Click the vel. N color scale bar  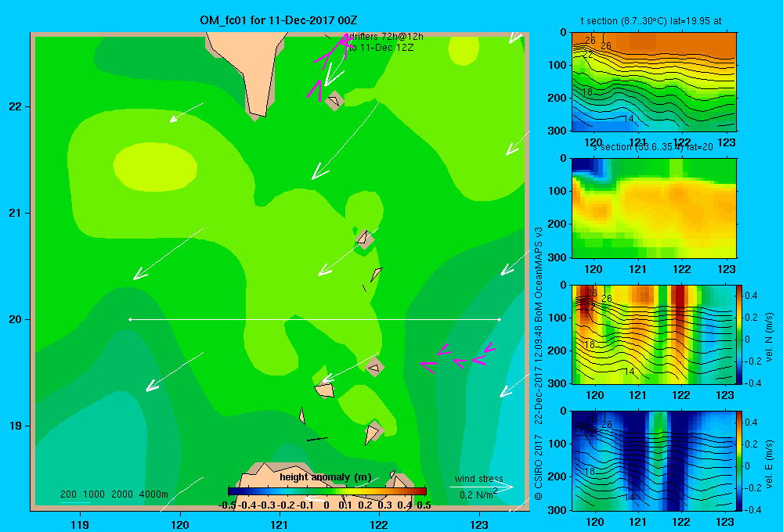click(739, 334)
